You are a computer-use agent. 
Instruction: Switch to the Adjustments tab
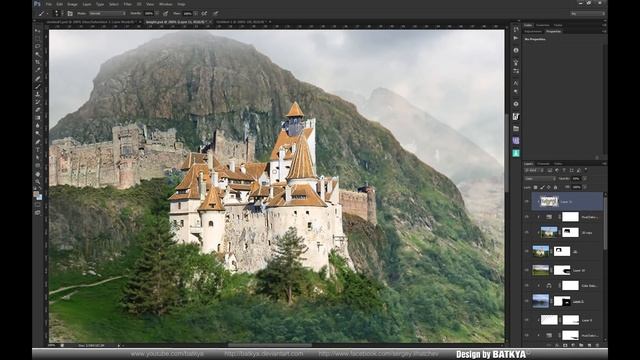pyautogui.click(x=533, y=31)
